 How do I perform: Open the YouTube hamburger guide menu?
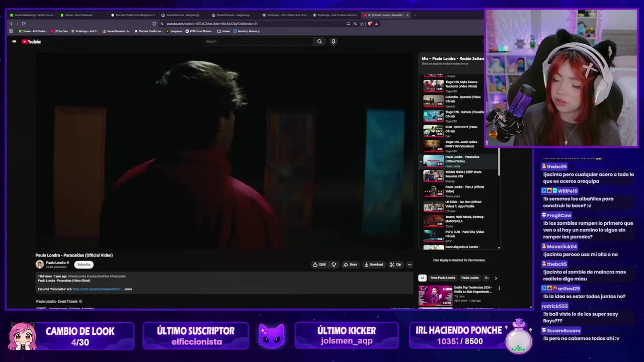14,42
